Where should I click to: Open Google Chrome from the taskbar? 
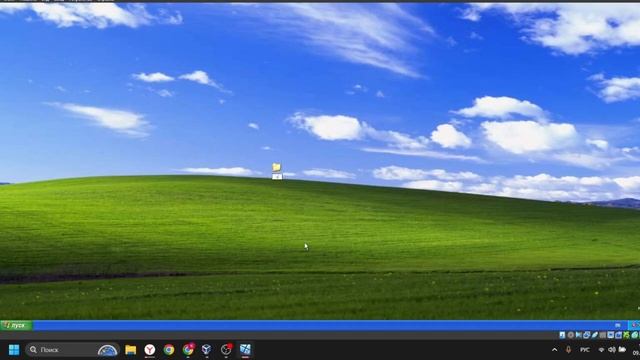[169, 350]
